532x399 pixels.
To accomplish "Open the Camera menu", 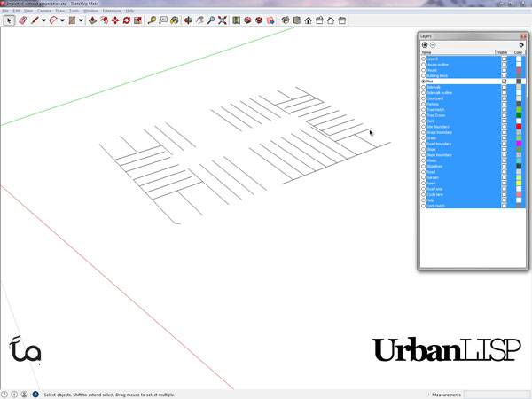I will [43, 11].
